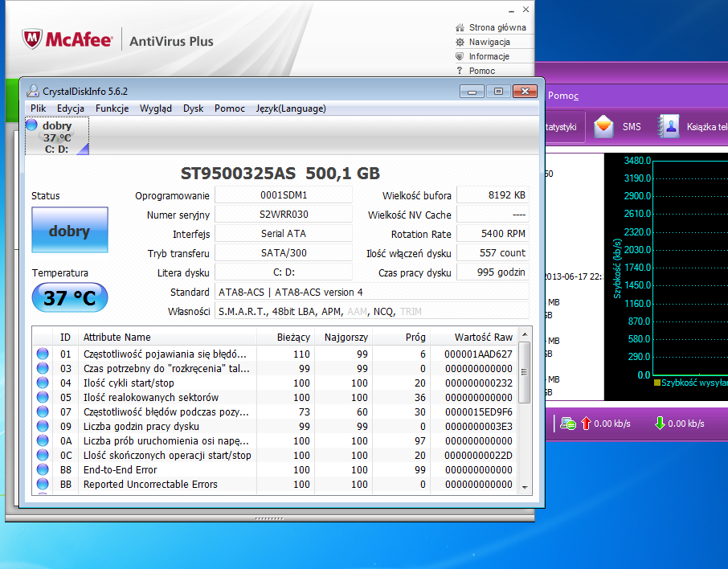
Task: Click the large dobry status button
Action: click(x=70, y=230)
